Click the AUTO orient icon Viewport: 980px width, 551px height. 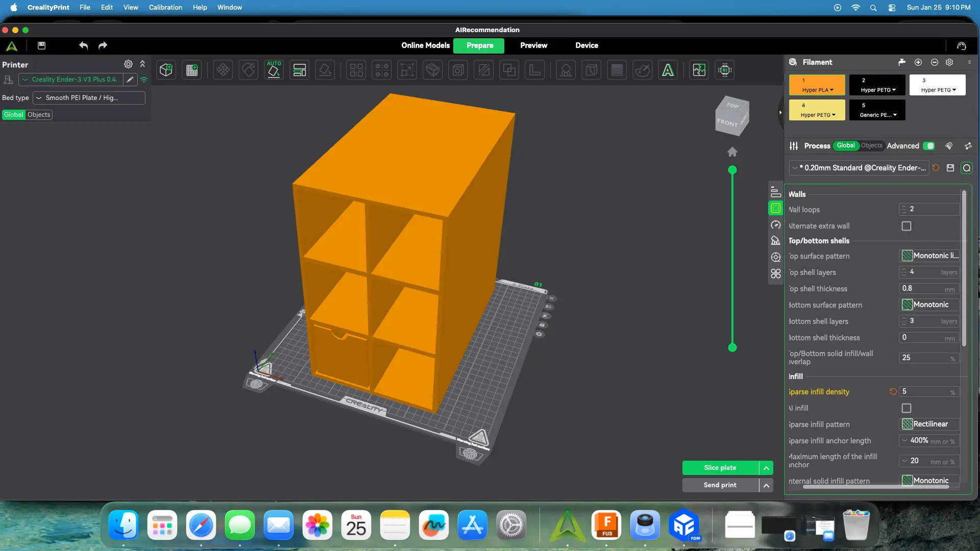(274, 70)
